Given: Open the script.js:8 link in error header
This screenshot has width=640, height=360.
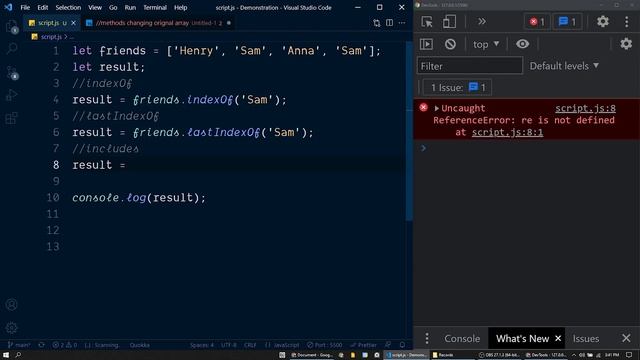Looking at the screenshot, I should [x=585, y=108].
